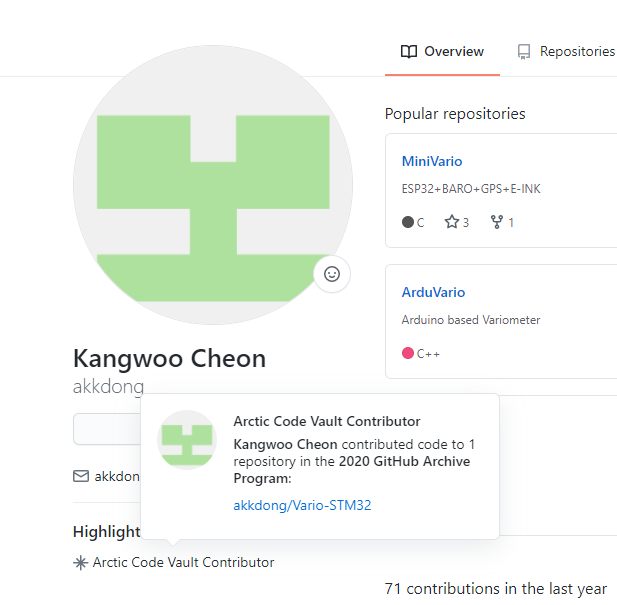Click the akkdon email address text
This screenshot has width=617, height=605.
point(116,476)
